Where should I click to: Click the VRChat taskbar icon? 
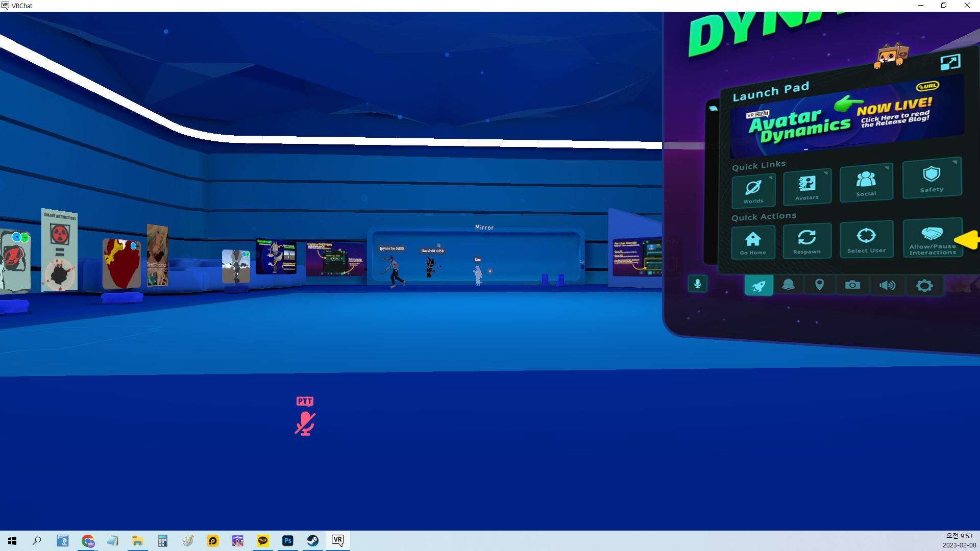coord(338,541)
